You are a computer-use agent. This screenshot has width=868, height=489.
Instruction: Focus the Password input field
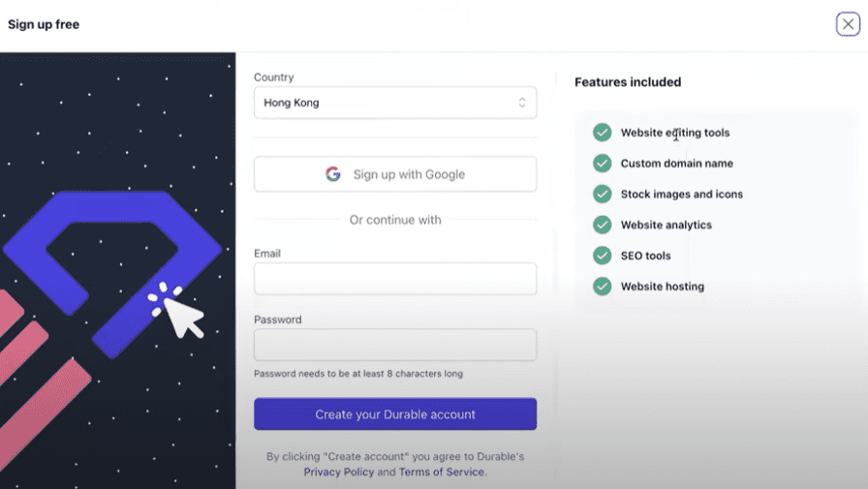pyautogui.click(x=394, y=345)
